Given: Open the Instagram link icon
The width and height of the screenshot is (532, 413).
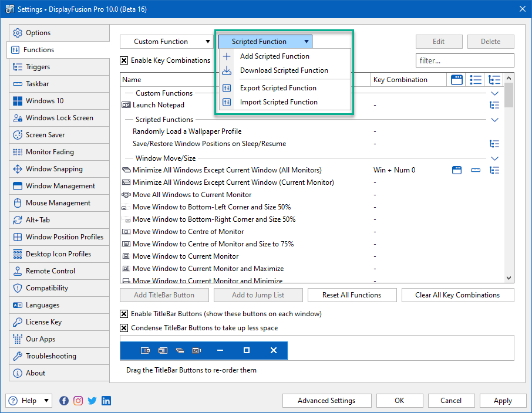Looking at the screenshot, I should point(78,401).
